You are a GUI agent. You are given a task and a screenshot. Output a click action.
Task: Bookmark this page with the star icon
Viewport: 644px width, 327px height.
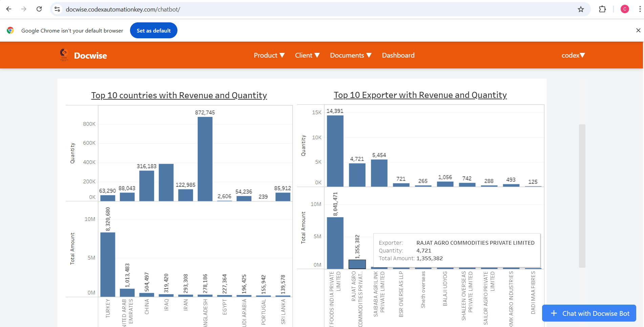[x=581, y=9]
